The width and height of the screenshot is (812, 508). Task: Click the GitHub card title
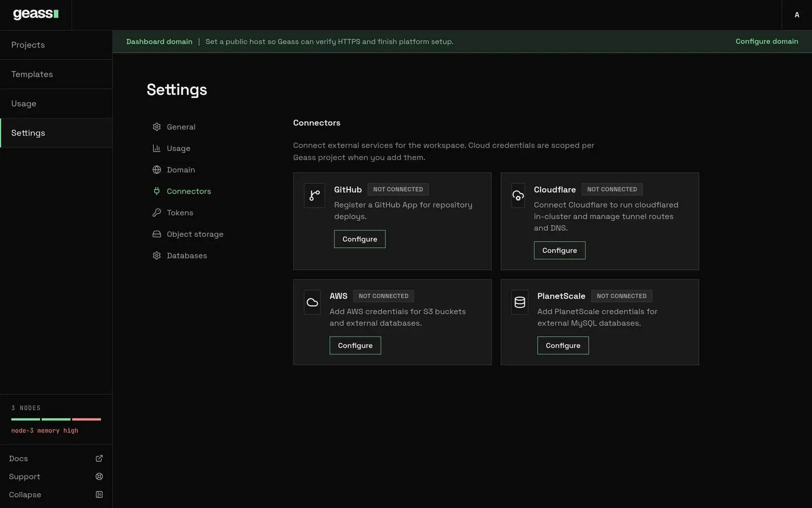point(348,189)
